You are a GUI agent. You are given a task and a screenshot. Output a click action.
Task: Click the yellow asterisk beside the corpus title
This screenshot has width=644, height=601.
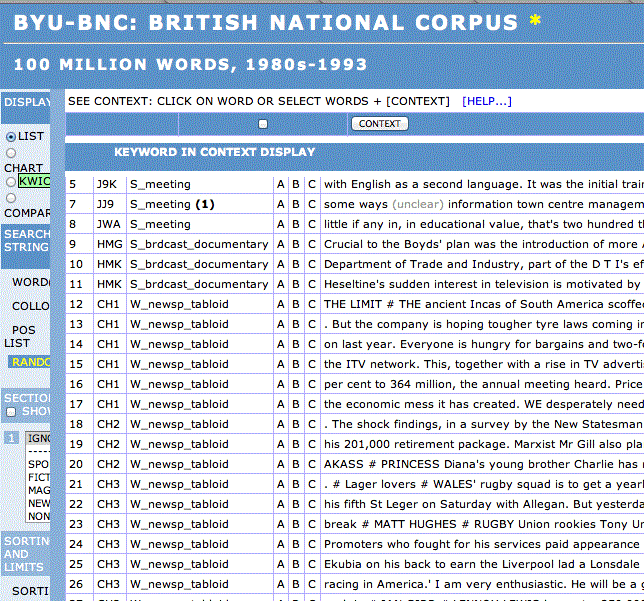pos(535,19)
